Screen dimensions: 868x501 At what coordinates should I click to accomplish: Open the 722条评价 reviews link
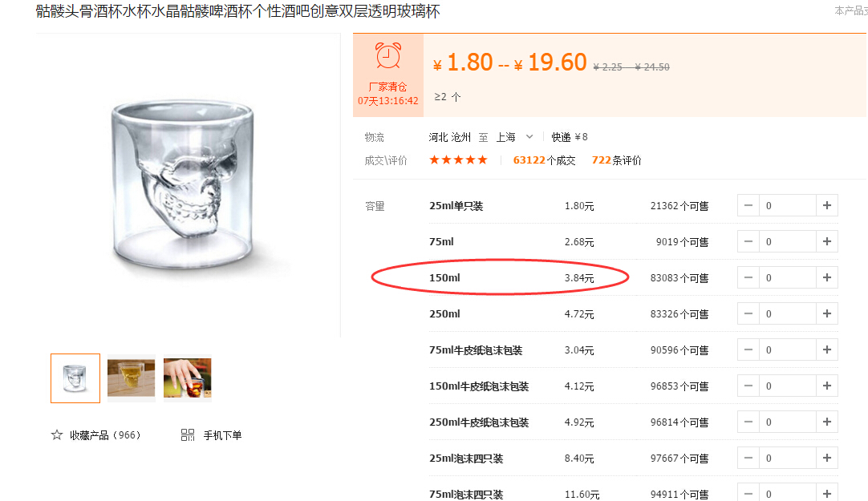(616, 160)
